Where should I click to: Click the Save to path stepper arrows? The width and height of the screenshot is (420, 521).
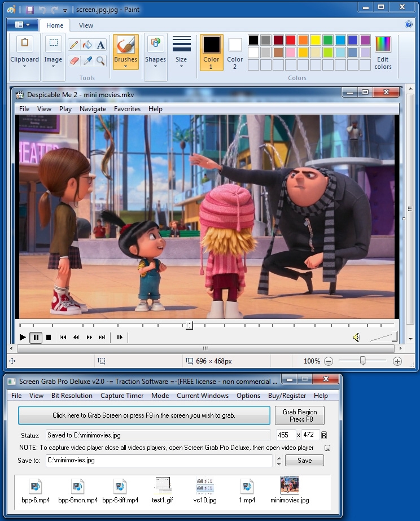[x=279, y=461]
